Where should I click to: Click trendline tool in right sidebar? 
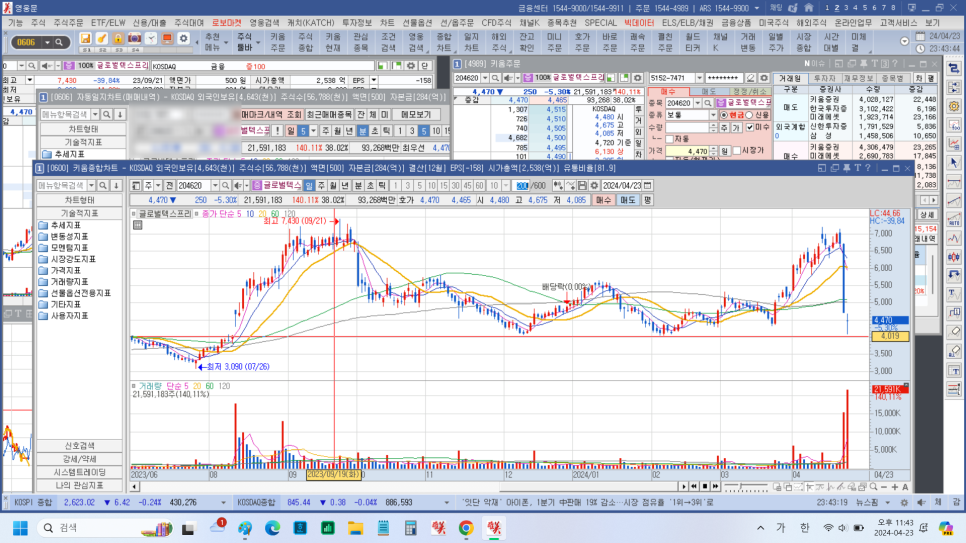[954, 202]
